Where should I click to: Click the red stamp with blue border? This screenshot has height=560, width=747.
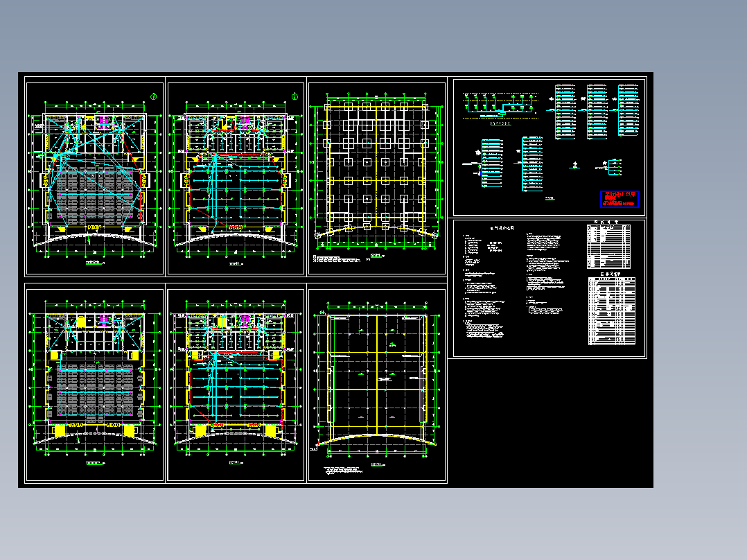pos(619,199)
